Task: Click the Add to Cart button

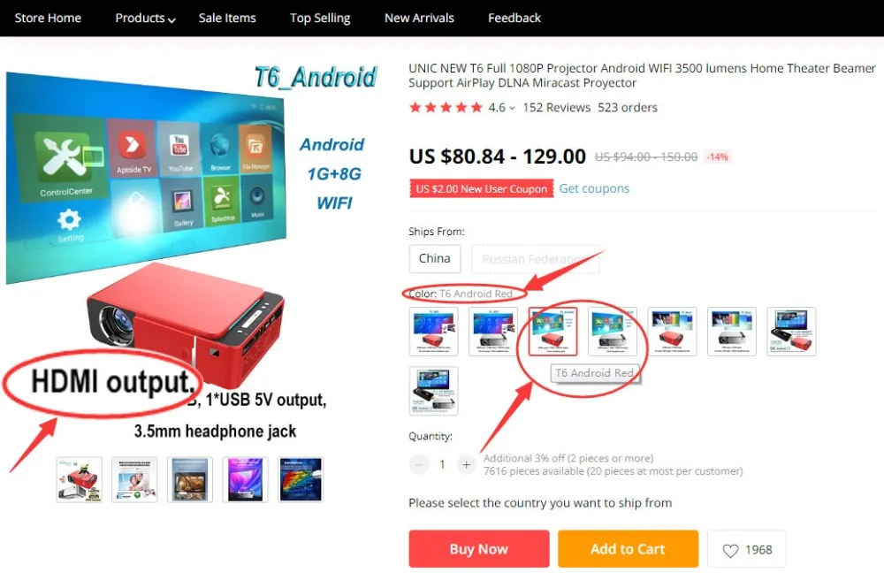Action: coord(628,548)
